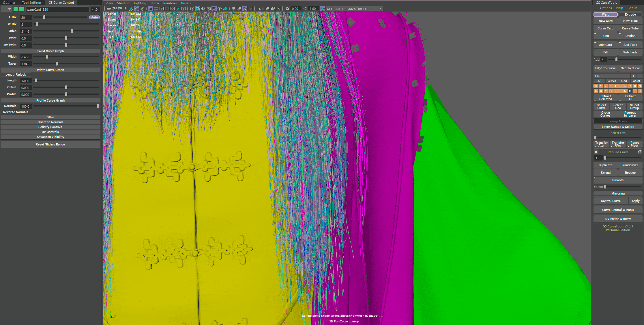Toggle Length Unlock in the curve panel
The width and height of the screenshot is (644, 325).
point(16,74)
